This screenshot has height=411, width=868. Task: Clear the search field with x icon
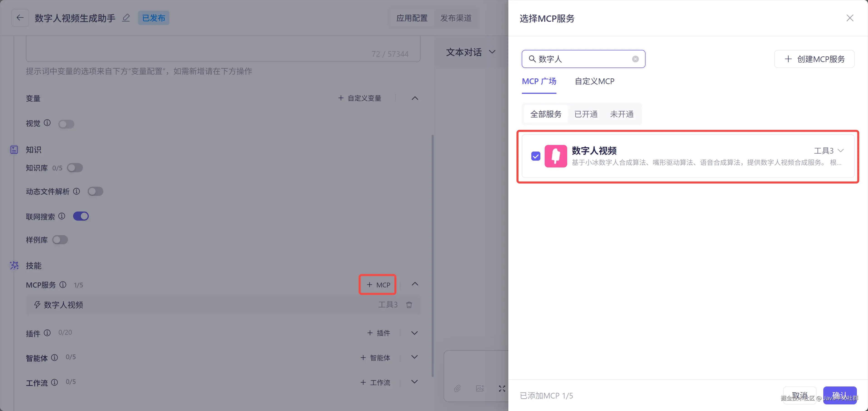(635, 59)
